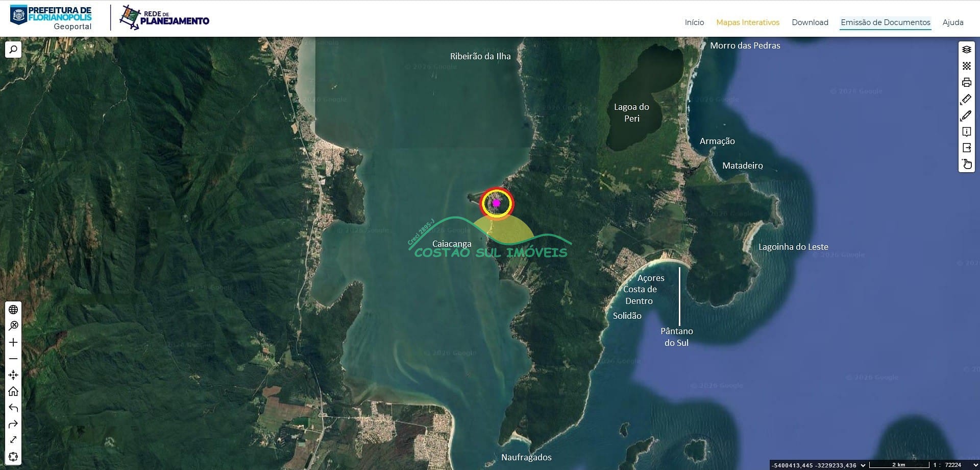Open the Emissão de Documentos menu
Viewport: 980px width, 470px height.
pos(885,22)
